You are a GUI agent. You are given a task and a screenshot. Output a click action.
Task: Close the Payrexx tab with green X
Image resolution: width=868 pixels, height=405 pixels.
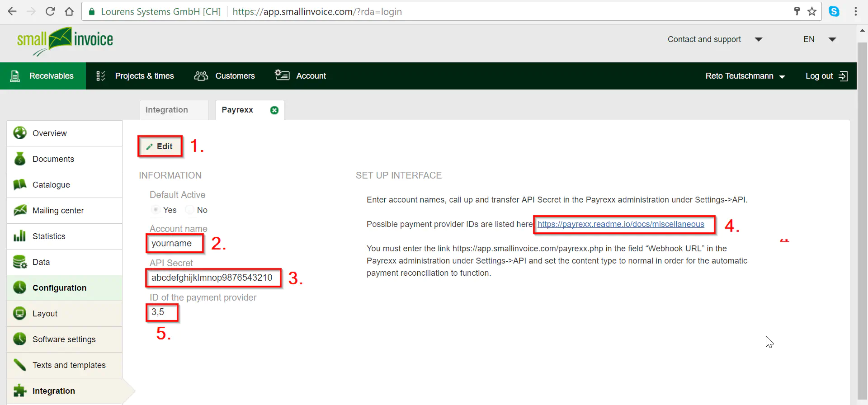click(x=274, y=110)
